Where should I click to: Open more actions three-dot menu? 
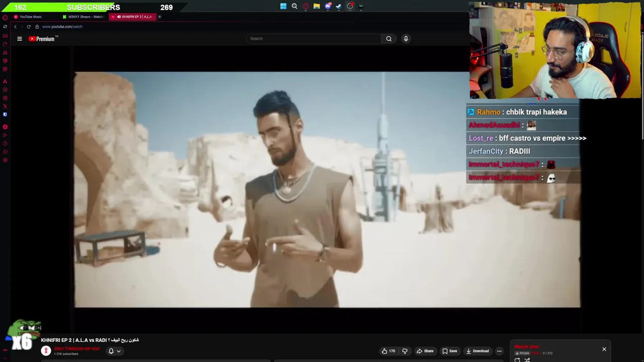click(499, 351)
